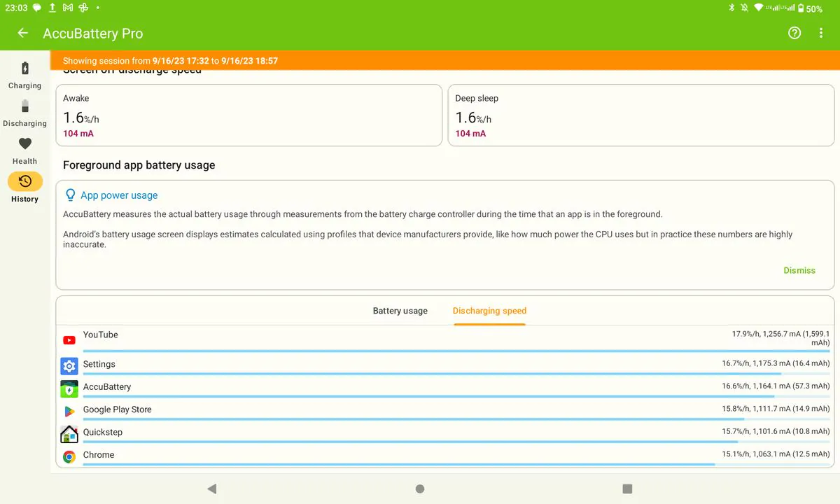This screenshot has width=840, height=504.
Task: Open the Deep sleep discharge speed card
Action: click(641, 115)
